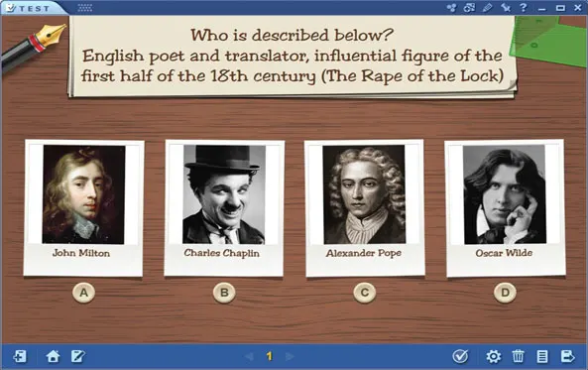The width and height of the screenshot is (588, 370).
Task: Click the pushpin icon in title bar
Action: click(x=506, y=8)
